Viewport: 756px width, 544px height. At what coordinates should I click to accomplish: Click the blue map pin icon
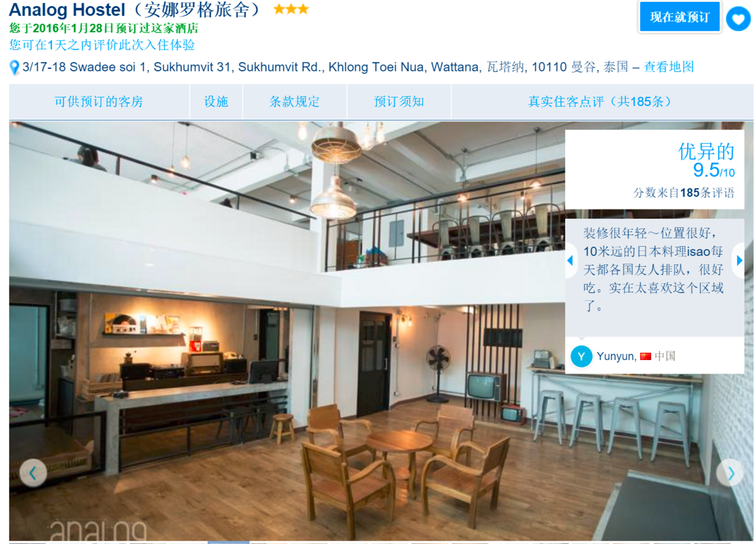pos(14,68)
